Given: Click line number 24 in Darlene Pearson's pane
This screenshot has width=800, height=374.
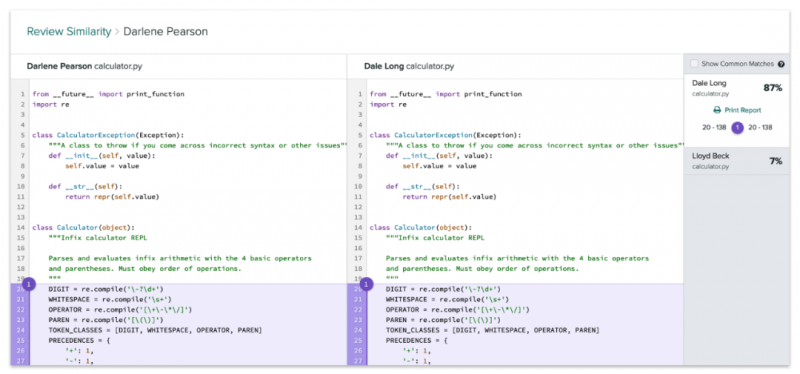Looking at the screenshot, I should (21, 331).
